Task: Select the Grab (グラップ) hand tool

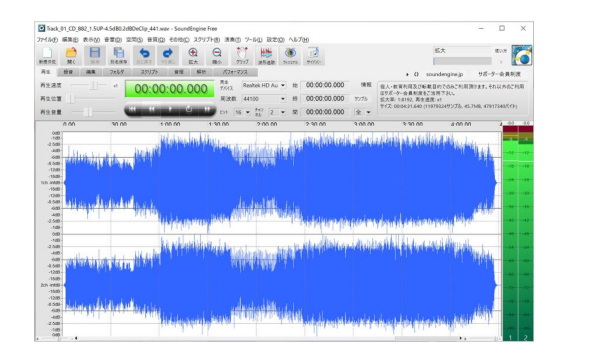Action: click(x=242, y=55)
